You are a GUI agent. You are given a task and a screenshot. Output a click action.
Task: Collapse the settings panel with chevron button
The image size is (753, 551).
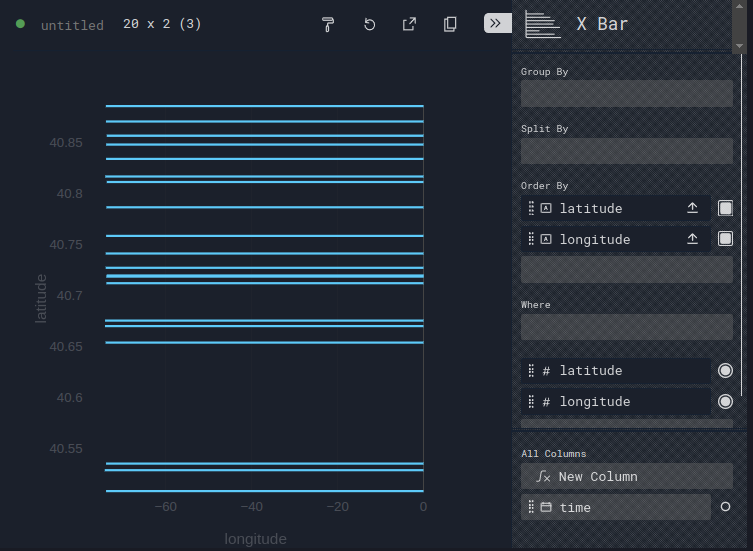click(x=498, y=23)
